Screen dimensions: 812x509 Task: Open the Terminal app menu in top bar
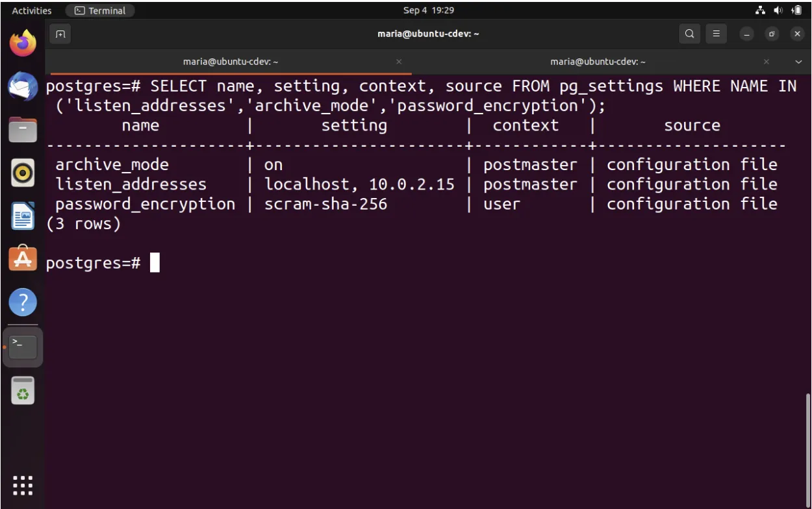(100, 10)
